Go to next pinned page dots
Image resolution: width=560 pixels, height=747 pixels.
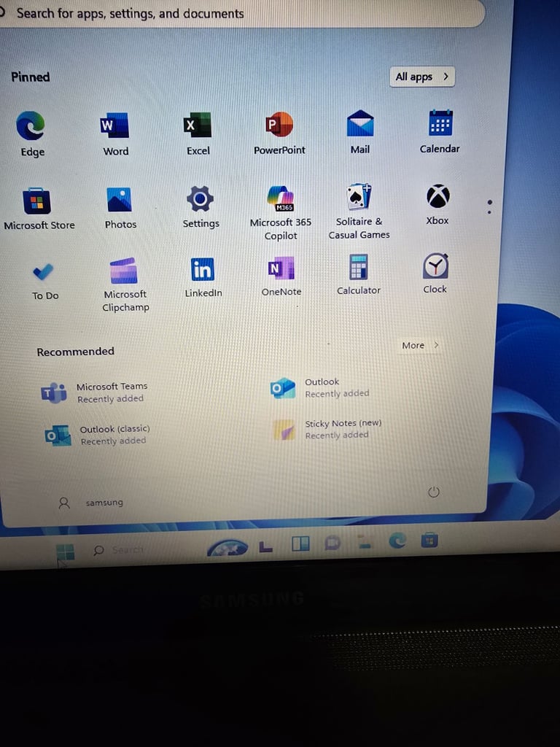click(x=489, y=206)
